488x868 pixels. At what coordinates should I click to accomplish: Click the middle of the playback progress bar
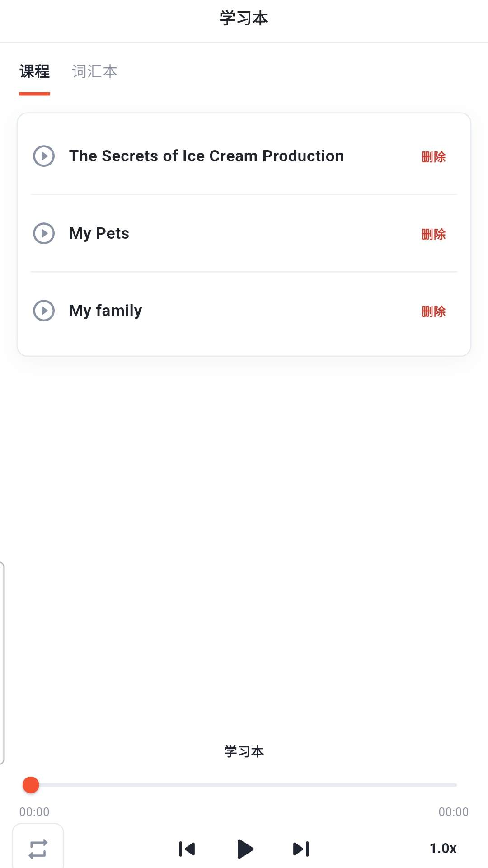244,785
